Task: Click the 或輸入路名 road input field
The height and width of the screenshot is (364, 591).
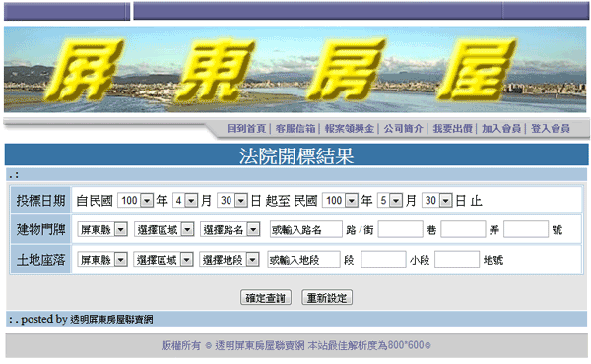Action: coord(306,229)
